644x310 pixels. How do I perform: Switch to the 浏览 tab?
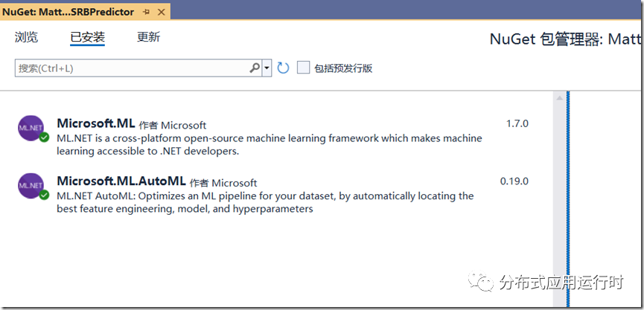pos(26,37)
